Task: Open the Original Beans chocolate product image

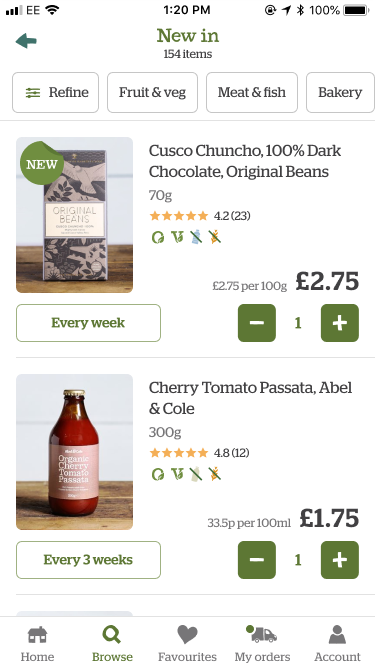Action: tap(75, 215)
